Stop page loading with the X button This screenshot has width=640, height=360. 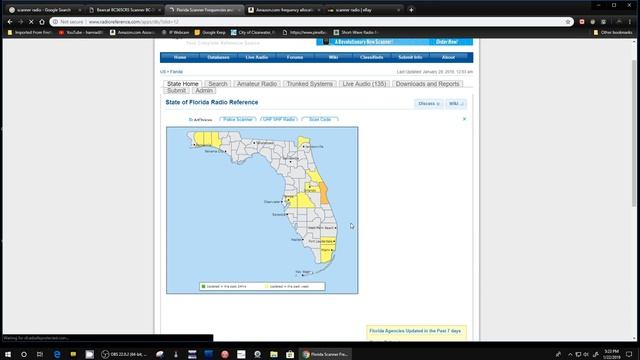coord(31,22)
